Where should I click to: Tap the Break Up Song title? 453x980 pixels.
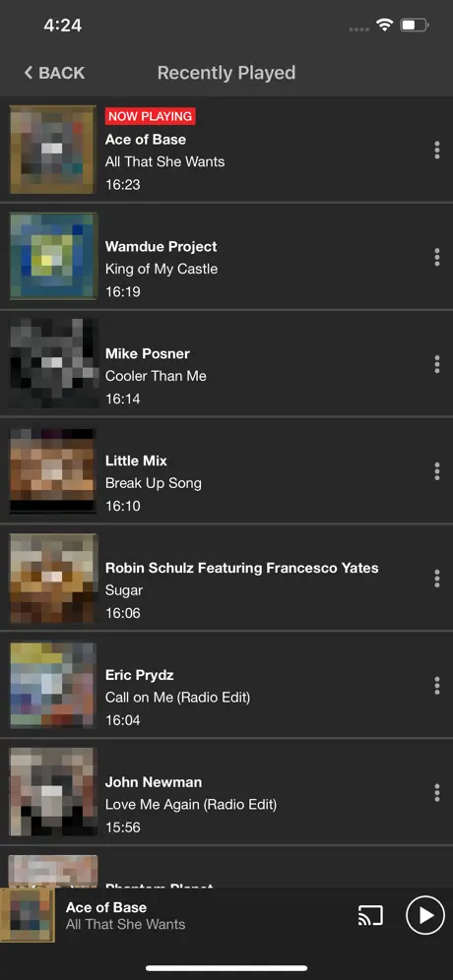click(x=154, y=483)
